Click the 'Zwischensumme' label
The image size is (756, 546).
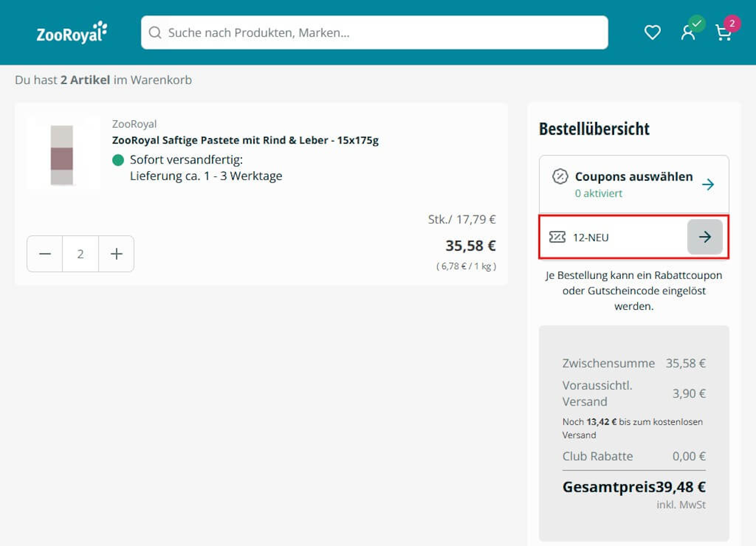coord(608,363)
